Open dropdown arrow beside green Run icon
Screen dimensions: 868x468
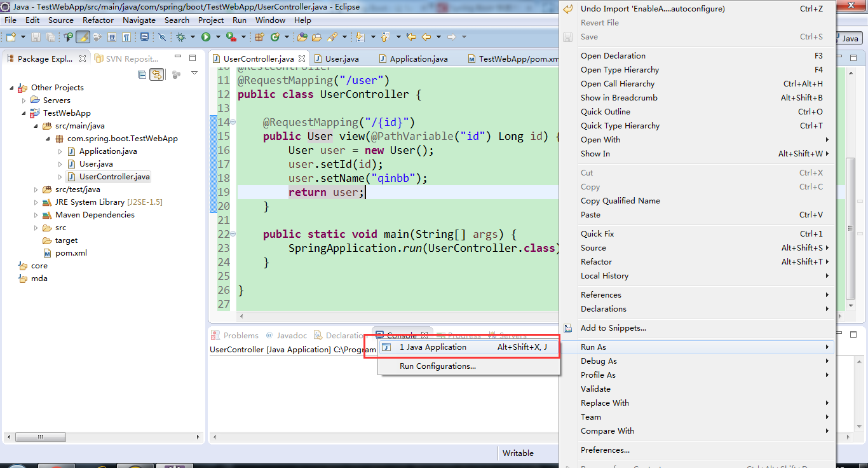pos(218,38)
